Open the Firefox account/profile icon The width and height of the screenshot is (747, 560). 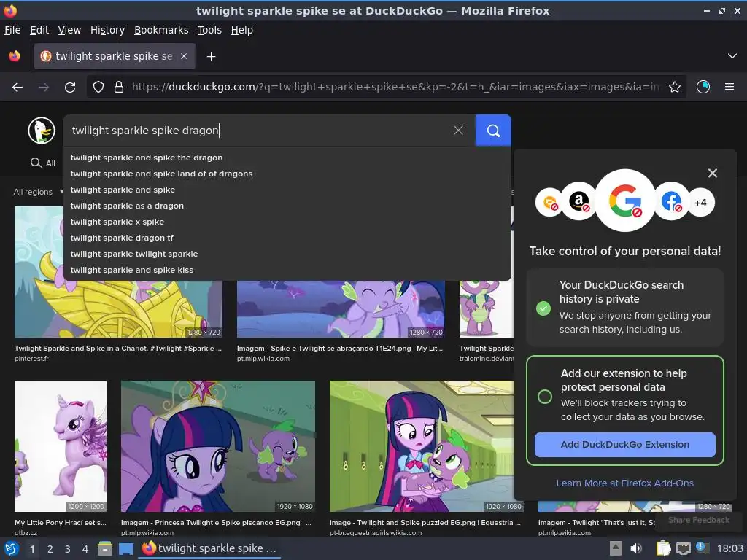coord(703,87)
